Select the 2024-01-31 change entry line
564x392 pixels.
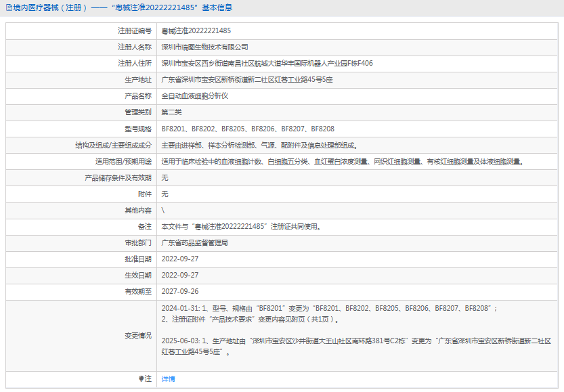tap(329, 309)
